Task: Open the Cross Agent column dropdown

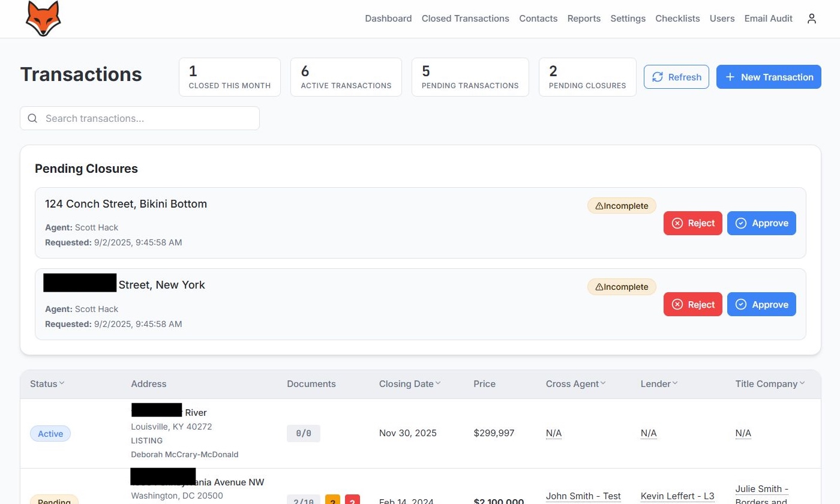Action: (603, 383)
